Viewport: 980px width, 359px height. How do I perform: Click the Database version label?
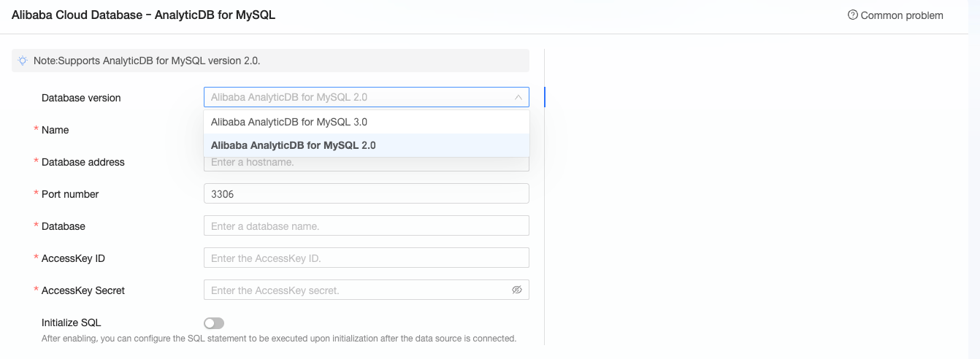81,98
